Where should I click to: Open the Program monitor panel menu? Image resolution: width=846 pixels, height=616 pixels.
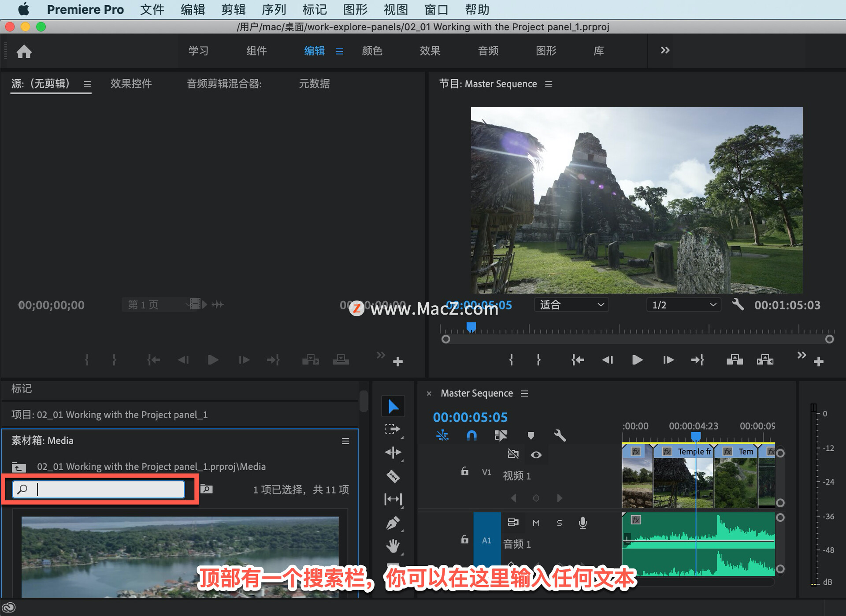coord(549,84)
